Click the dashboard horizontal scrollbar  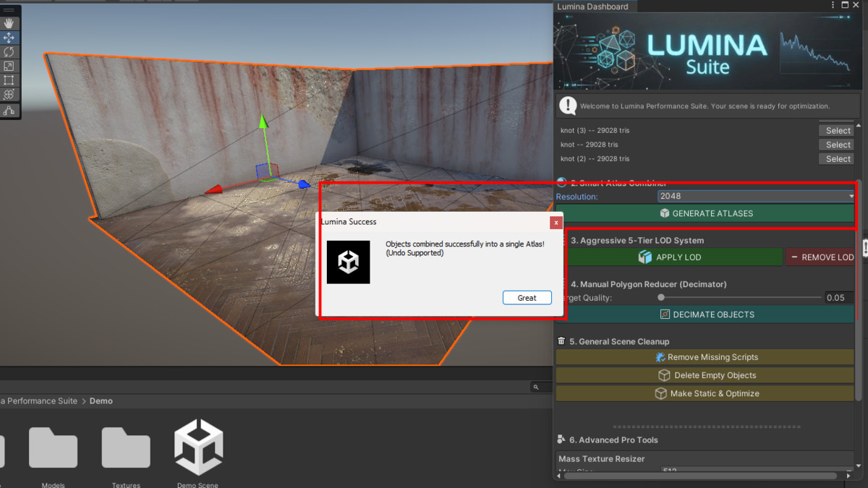(702, 476)
